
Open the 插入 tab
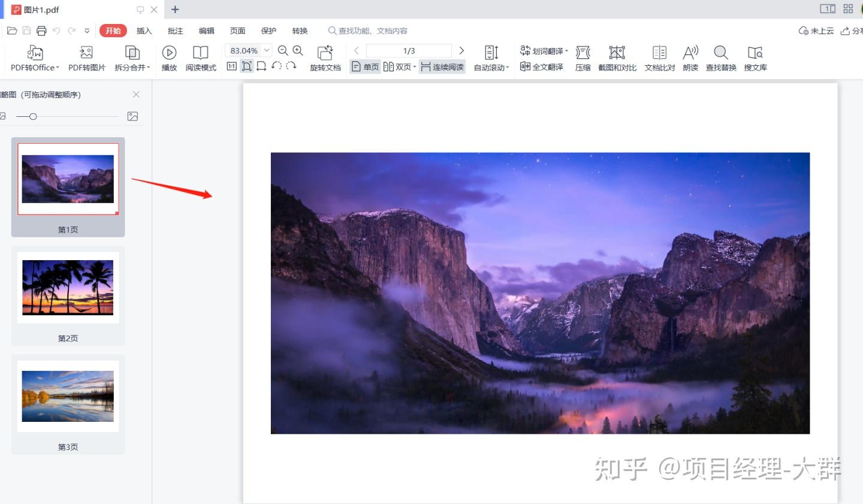[x=144, y=31]
